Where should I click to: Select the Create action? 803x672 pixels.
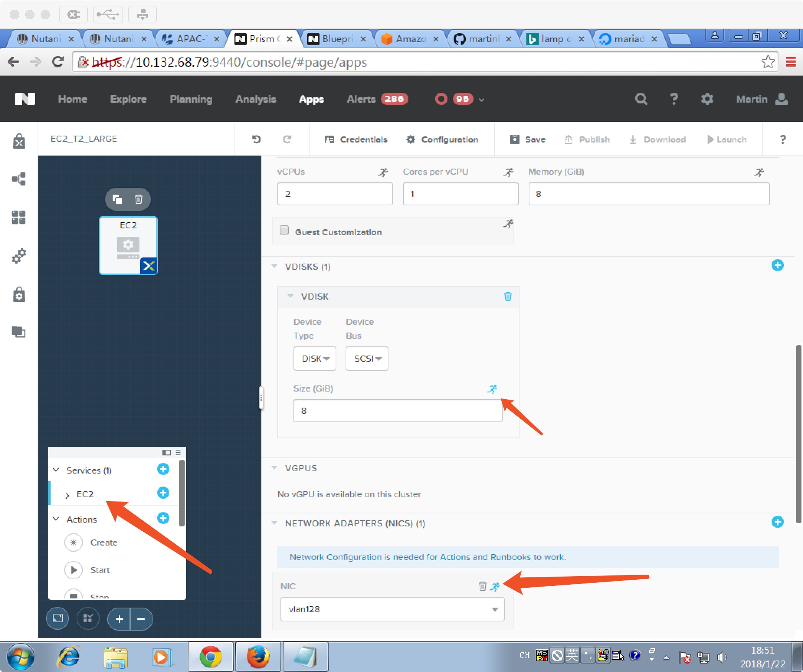[92, 543]
